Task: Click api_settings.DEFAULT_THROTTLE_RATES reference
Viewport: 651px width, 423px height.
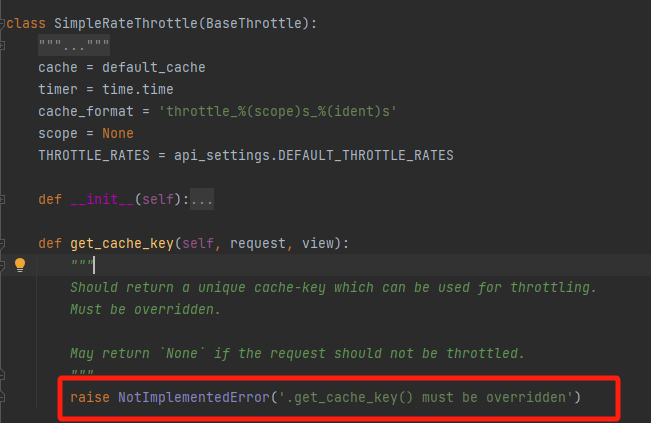Action: pyautogui.click(x=313, y=155)
